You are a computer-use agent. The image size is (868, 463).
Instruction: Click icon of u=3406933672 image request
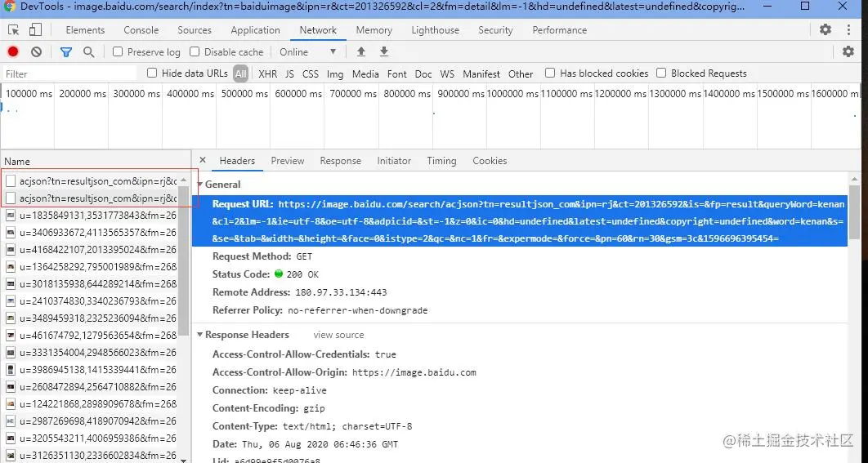coord(11,233)
